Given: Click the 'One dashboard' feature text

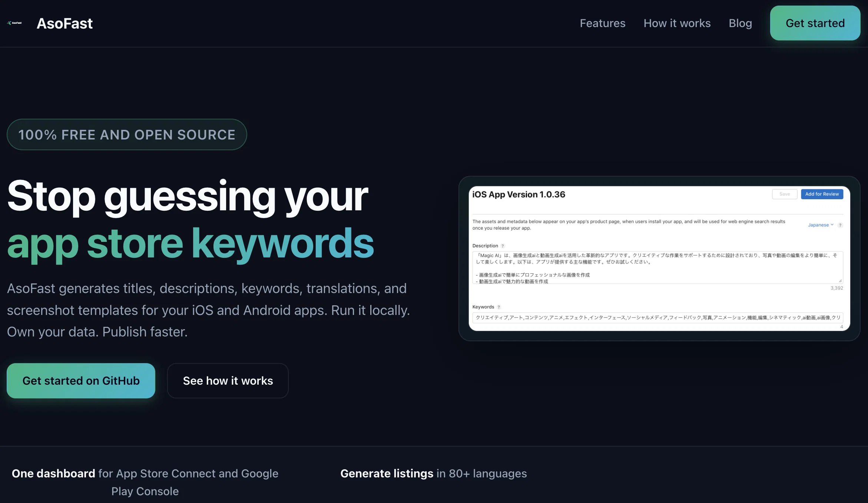Looking at the screenshot, I should 145,482.
